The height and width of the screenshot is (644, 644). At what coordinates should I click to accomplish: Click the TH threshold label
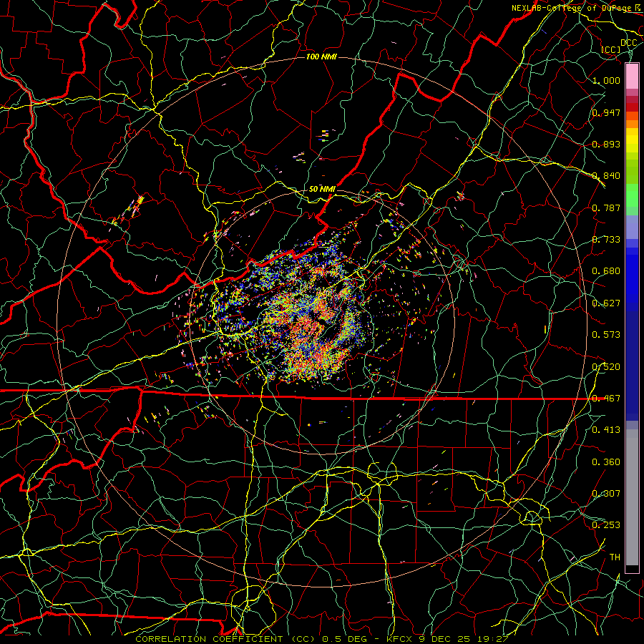point(615,557)
